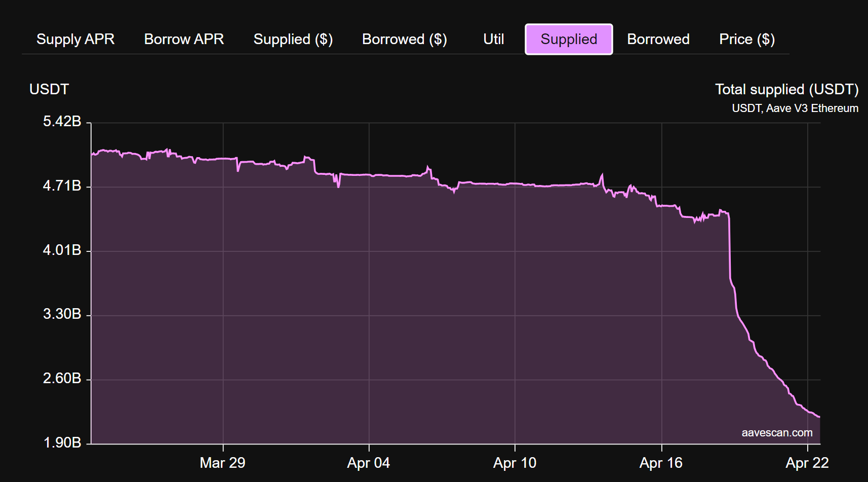Click the 5.42B y-axis label
This screenshot has height=482, width=868.
point(62,122)
